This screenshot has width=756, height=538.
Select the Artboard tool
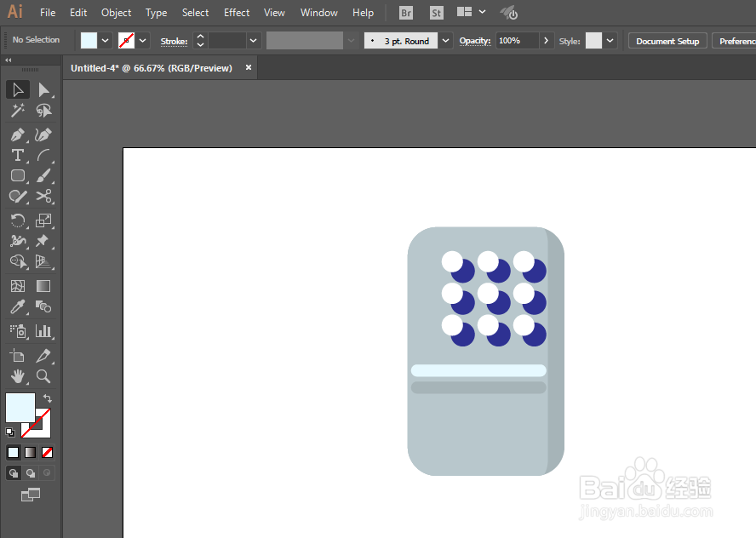click(x=18, y=356)
